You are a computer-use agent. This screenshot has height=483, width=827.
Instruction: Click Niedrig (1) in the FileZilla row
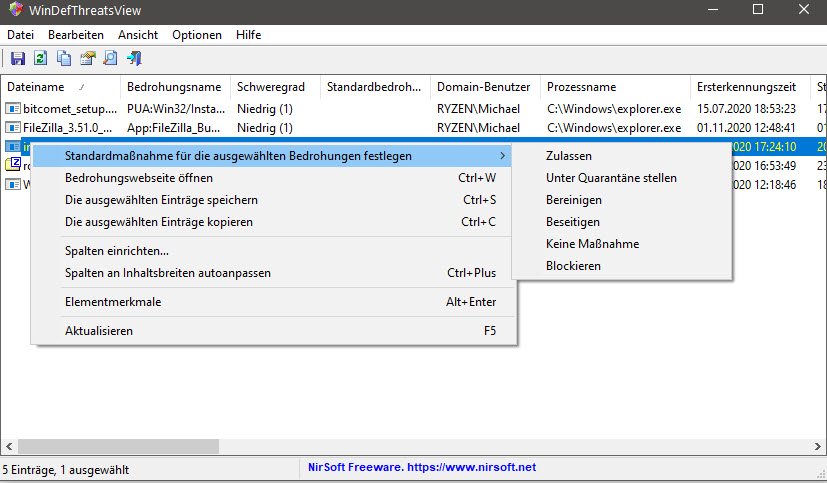265,128
